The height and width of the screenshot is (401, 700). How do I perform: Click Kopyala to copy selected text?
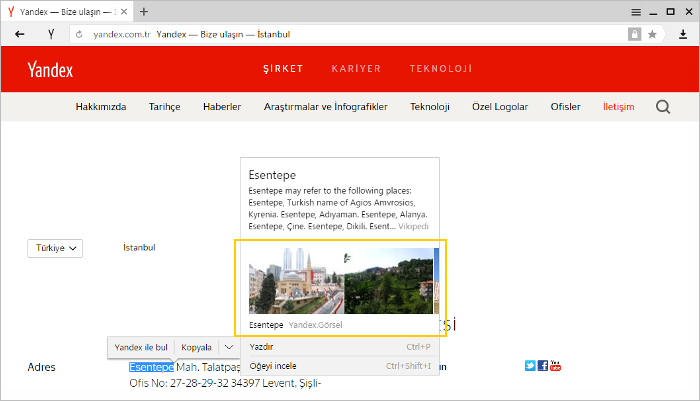click(196, 347)
